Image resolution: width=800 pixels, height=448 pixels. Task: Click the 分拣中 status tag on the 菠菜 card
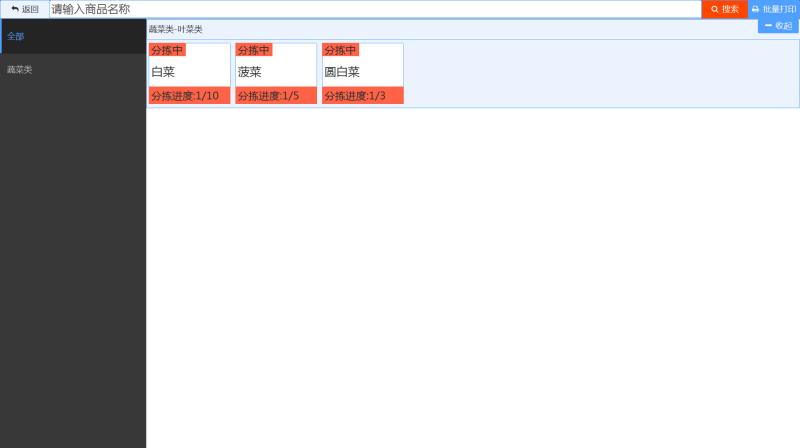254,50
